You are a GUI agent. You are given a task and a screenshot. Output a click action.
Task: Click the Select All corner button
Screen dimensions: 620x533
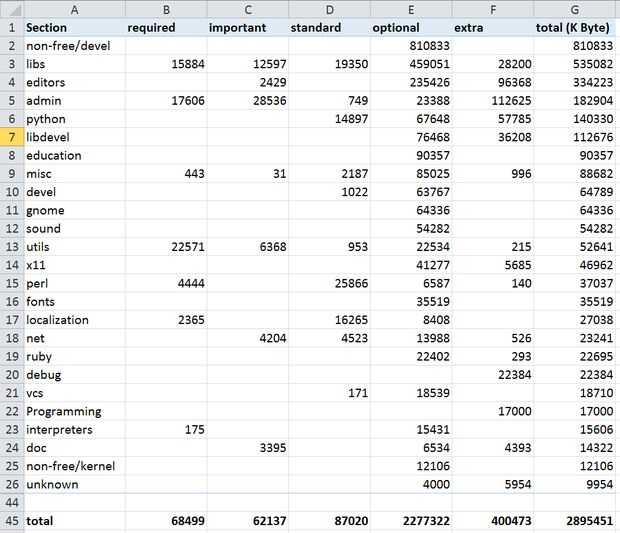(11, 9)
